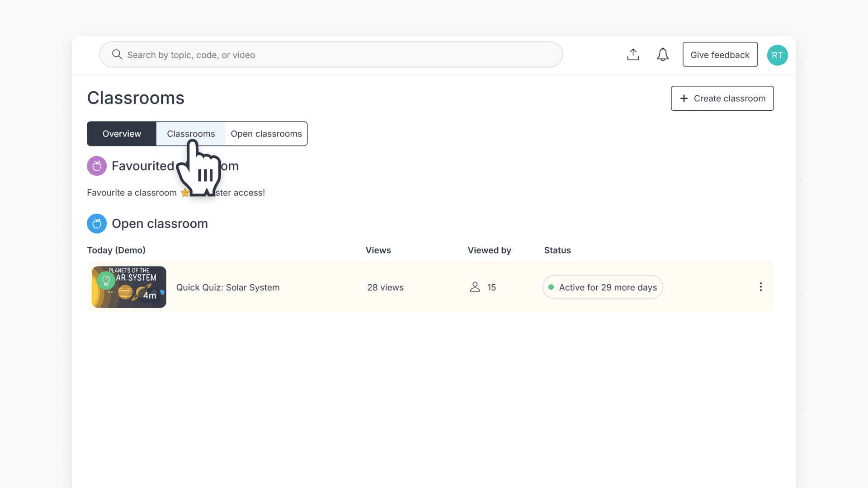
Task: Click the 28 views count
Action: (x=385, y=287)
